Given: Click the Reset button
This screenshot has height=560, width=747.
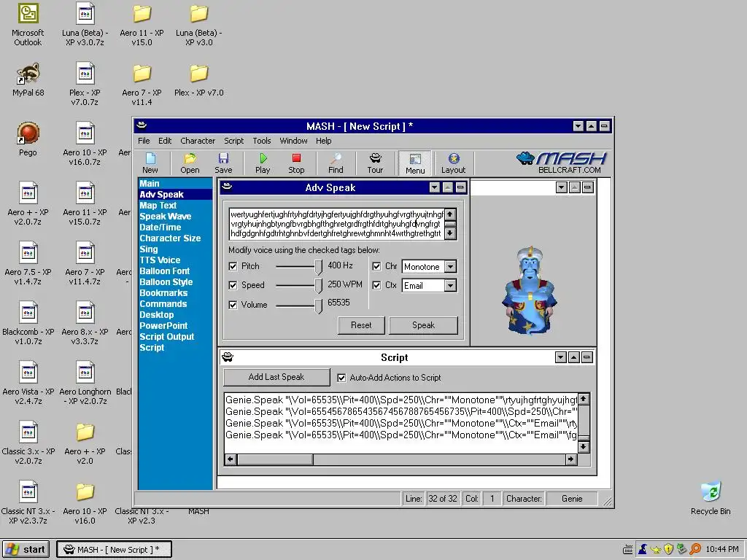Looking at the screenshot, I should (361, 325).
